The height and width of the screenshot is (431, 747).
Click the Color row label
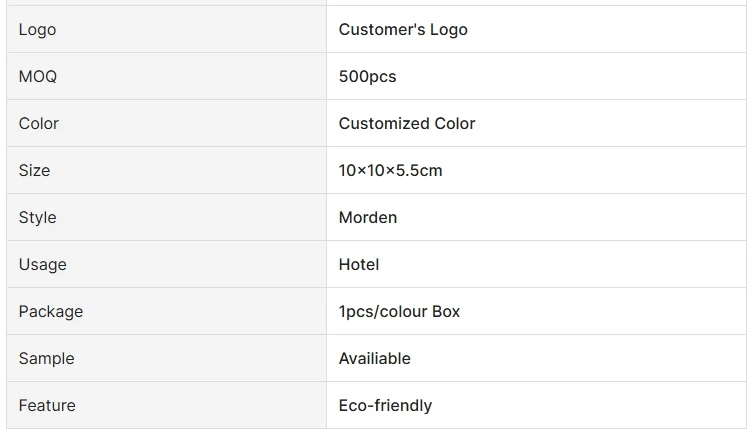[x=39, y=124]
